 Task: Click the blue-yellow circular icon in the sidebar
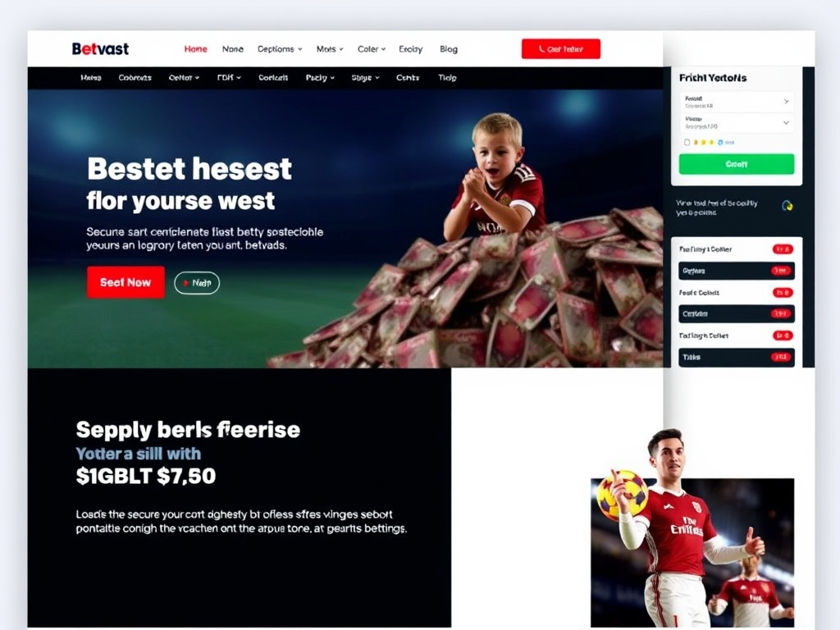[787, 206]
